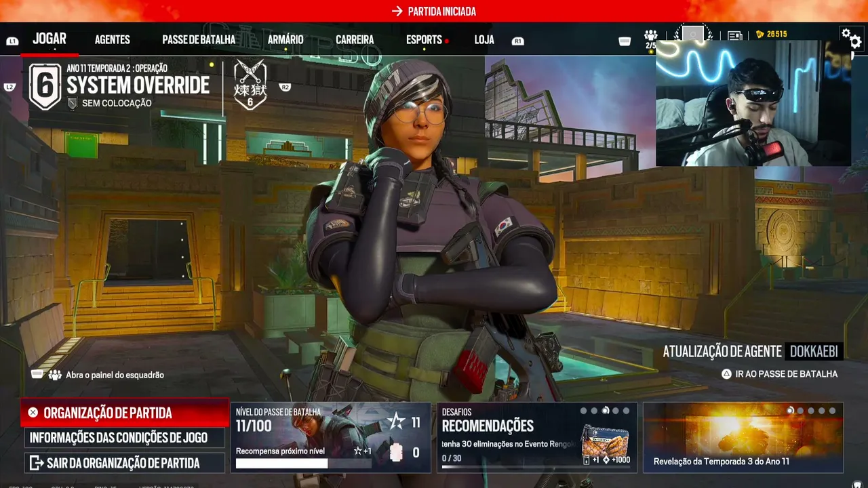The width and height of the screenshot is (868, 488).
Task: Select fifth dot on news carousel
Action: pos(832,411)
